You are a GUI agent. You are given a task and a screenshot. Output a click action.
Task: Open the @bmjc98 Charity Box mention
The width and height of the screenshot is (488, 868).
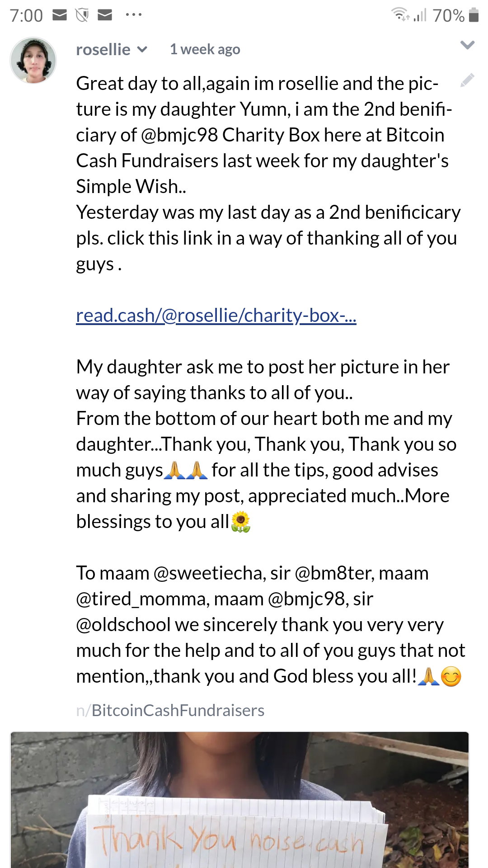(179, 135)
